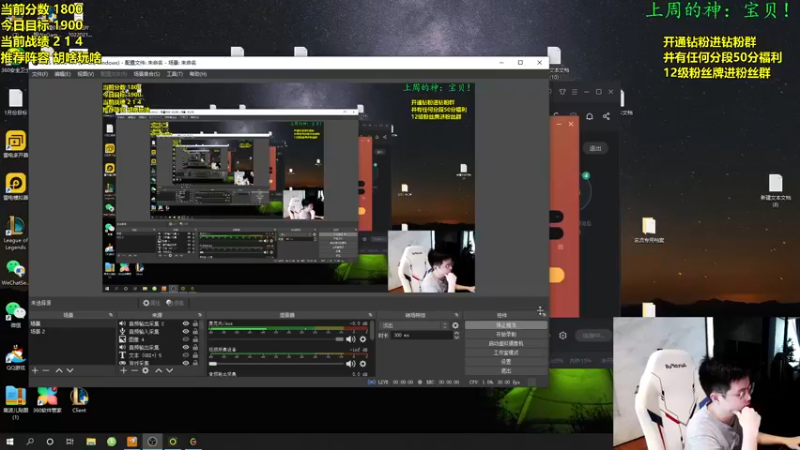
Task: Add a new scene with the plus icon
Action: (35, 370)
